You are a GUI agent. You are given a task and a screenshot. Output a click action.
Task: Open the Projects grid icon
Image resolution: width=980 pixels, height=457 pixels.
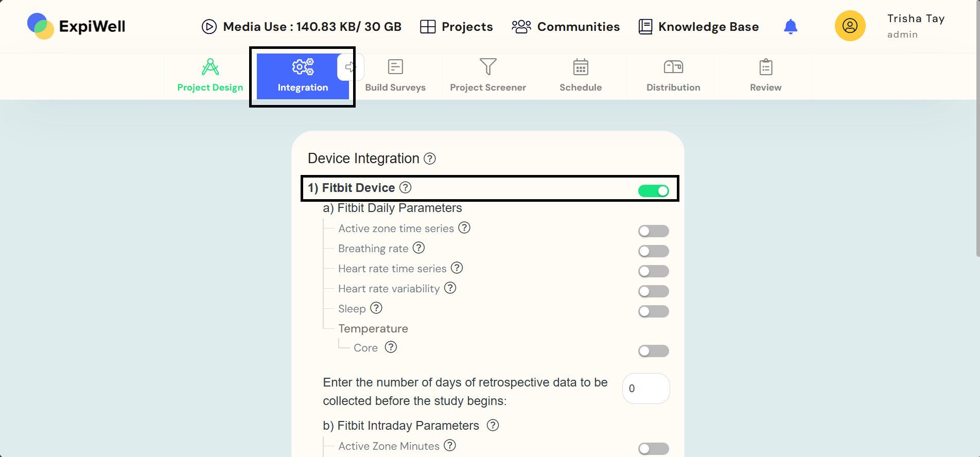point(428,26)
